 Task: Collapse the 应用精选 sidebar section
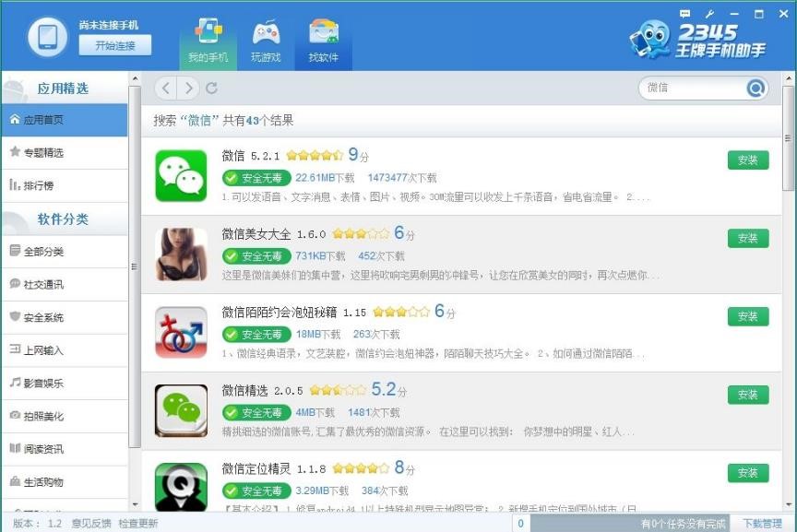coord(65,87)
